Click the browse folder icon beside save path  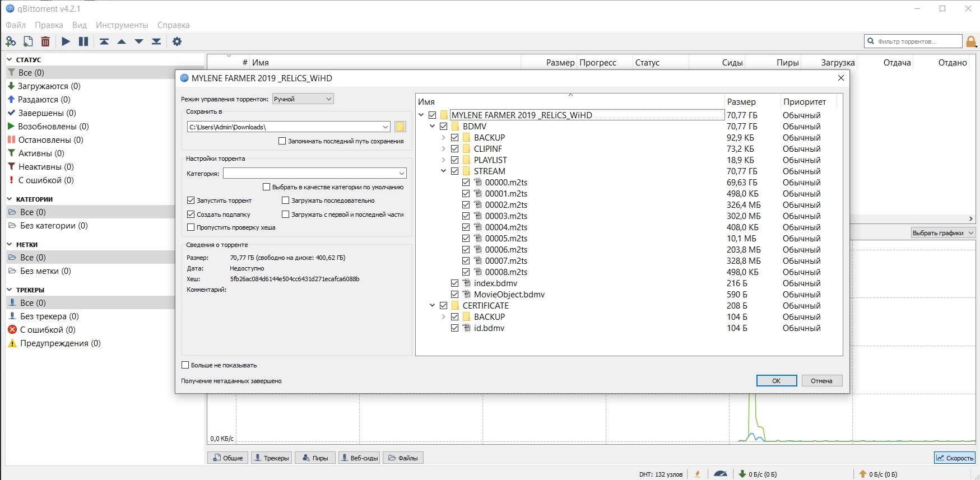click(400, 127)
